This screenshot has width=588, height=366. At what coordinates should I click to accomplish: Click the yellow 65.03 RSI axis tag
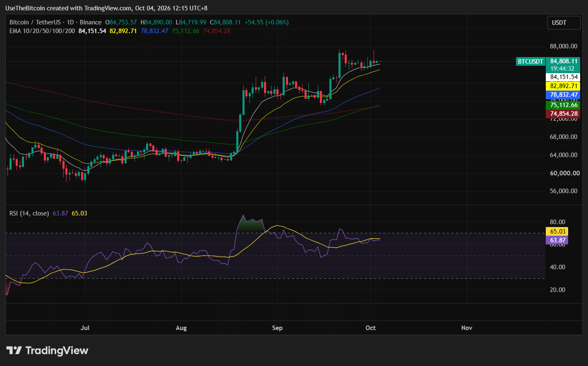(x=557, y=232)
